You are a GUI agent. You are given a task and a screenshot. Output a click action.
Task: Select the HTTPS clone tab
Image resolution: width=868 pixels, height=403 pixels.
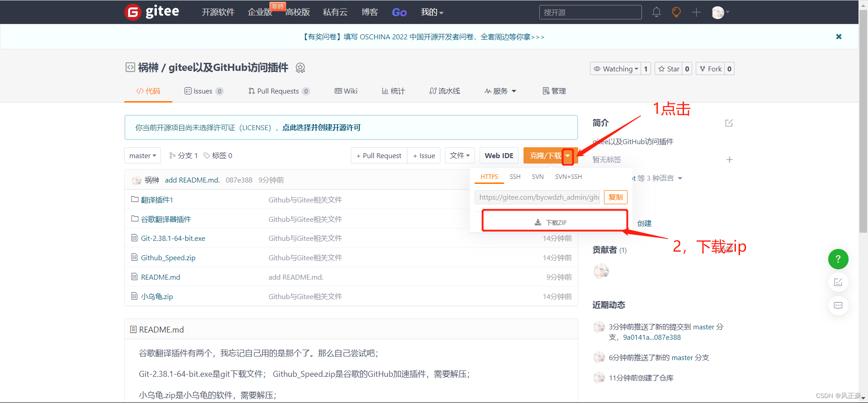pyautogui.click(x=489, y=177)
